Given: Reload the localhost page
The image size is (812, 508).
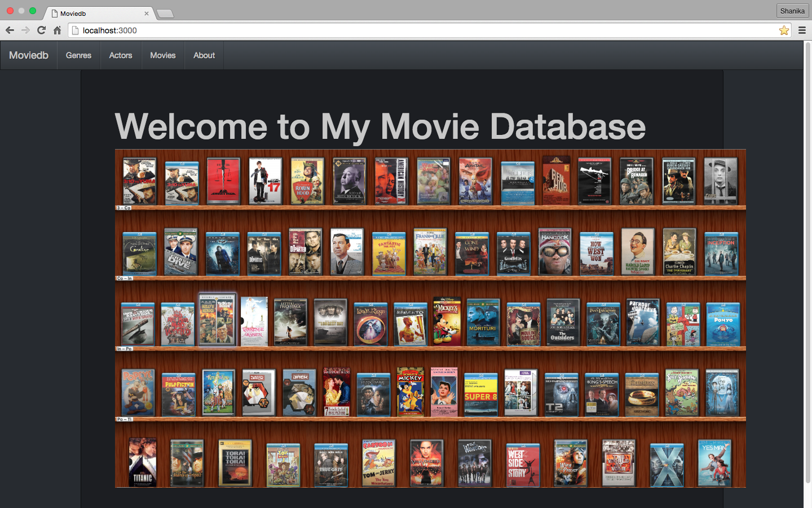Looking at the screenshot, I should (41, 30).
